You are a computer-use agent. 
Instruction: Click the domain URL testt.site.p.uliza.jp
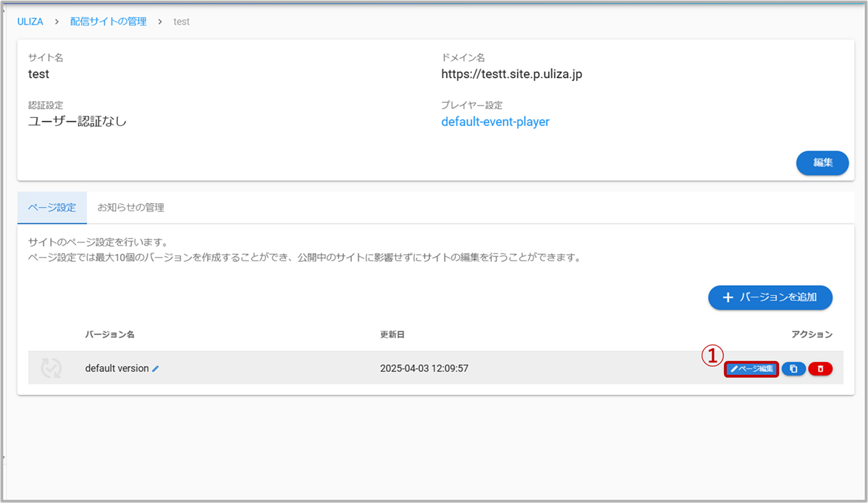pos(511,73)
